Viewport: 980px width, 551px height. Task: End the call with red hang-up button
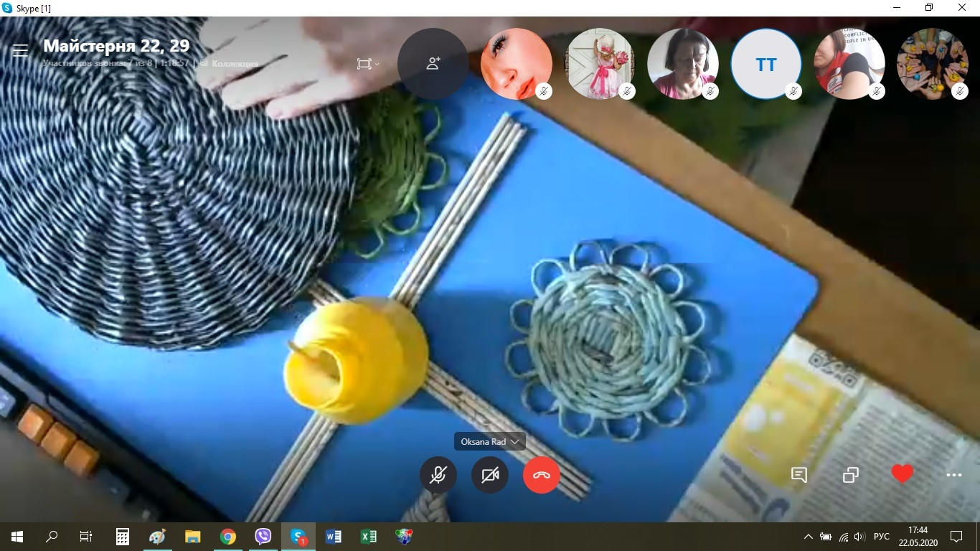tap(541, 475)
